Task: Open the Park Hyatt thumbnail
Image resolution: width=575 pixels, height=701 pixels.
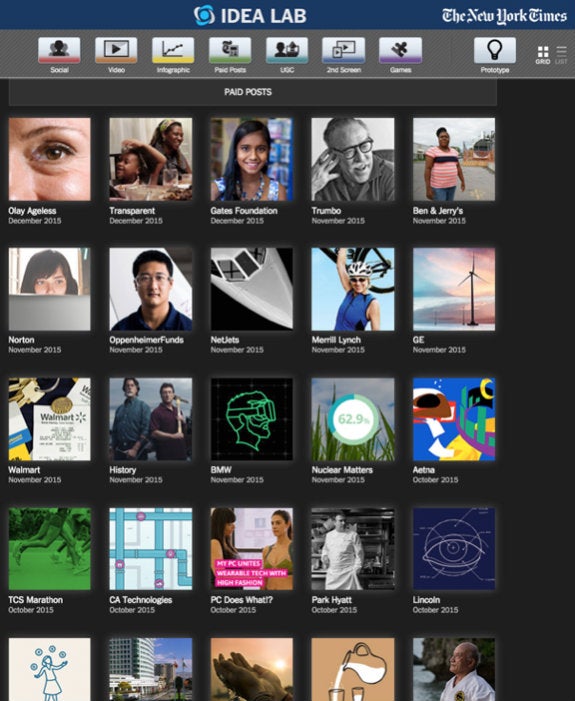Action: coord(353,549)
